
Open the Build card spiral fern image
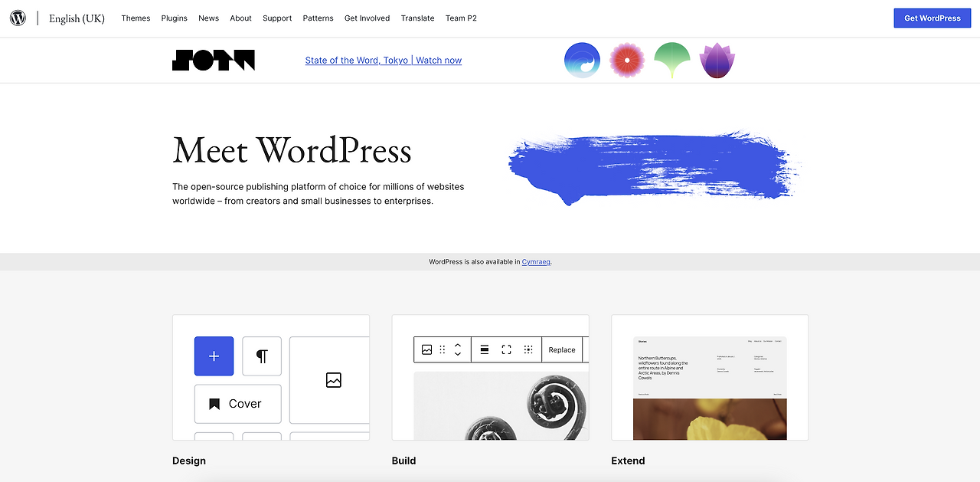coord(501,406)
